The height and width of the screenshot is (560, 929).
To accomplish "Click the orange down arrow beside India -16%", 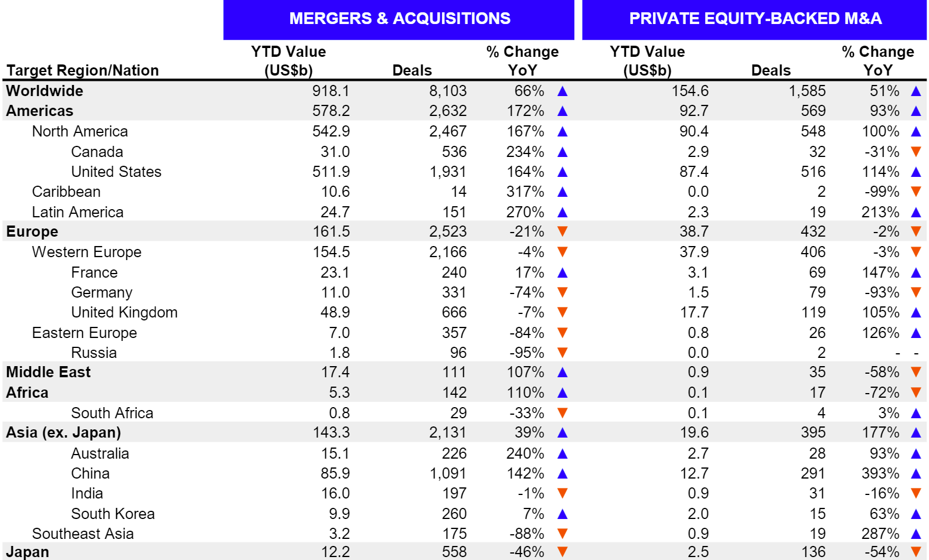I will tap(916, 493).
